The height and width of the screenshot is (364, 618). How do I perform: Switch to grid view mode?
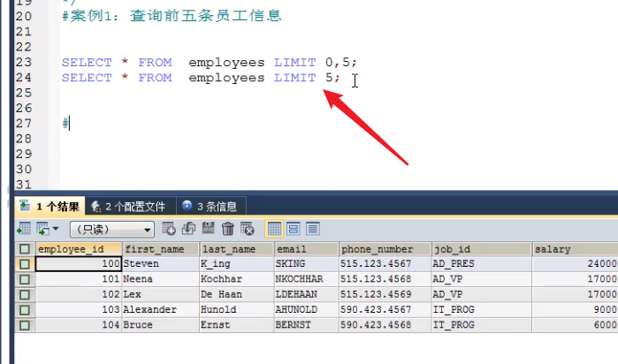(x=274, y=229)
